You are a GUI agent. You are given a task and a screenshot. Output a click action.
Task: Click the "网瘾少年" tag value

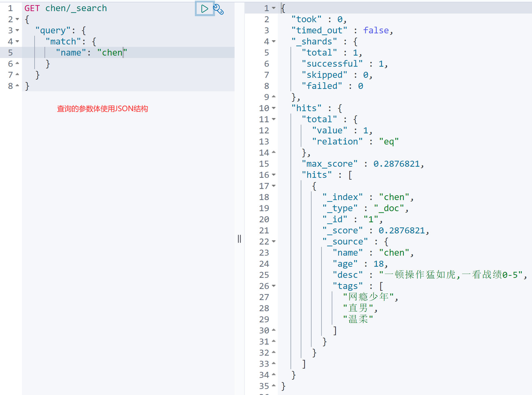pos(368,297)
